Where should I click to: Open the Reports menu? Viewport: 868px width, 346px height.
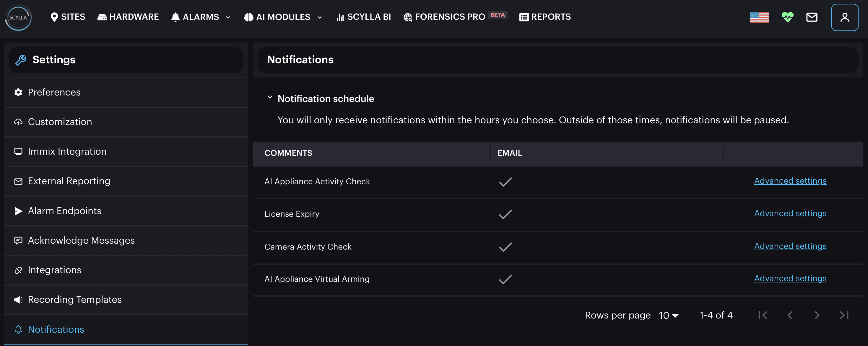pos(545,17)
